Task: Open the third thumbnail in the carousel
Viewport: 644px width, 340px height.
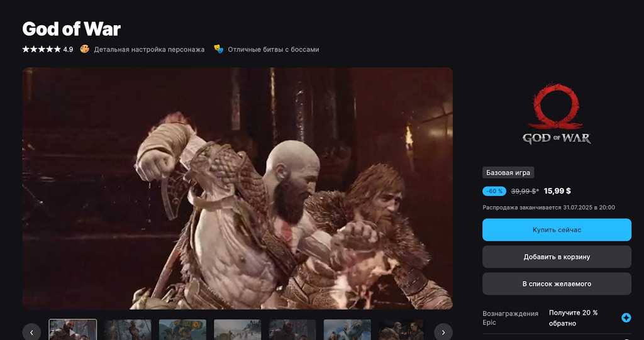Action: (x=182, y=330)
